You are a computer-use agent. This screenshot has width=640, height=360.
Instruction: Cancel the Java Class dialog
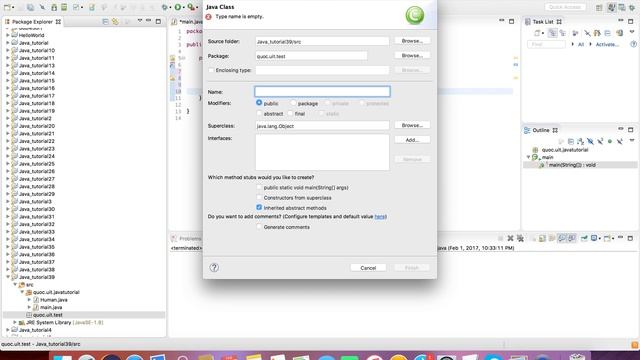pos(368,268)
